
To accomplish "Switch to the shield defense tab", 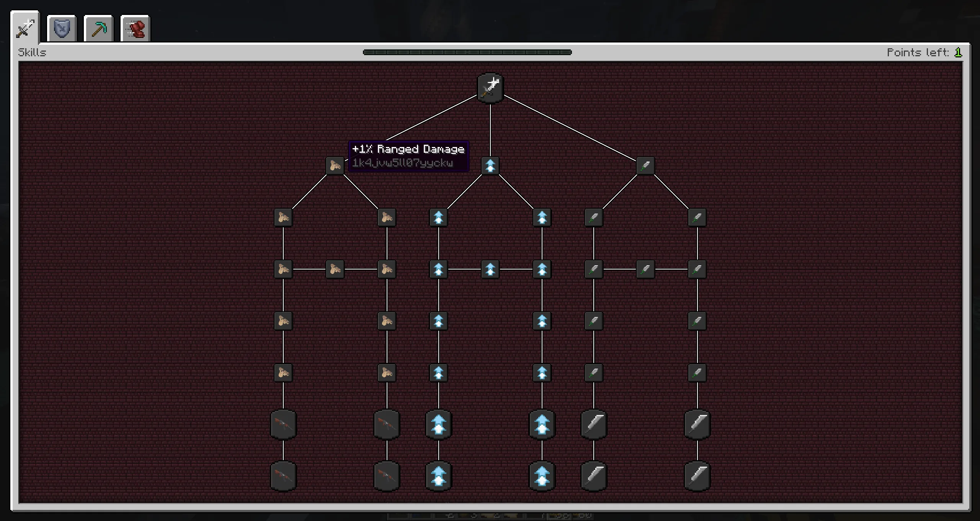I will 62,28.
